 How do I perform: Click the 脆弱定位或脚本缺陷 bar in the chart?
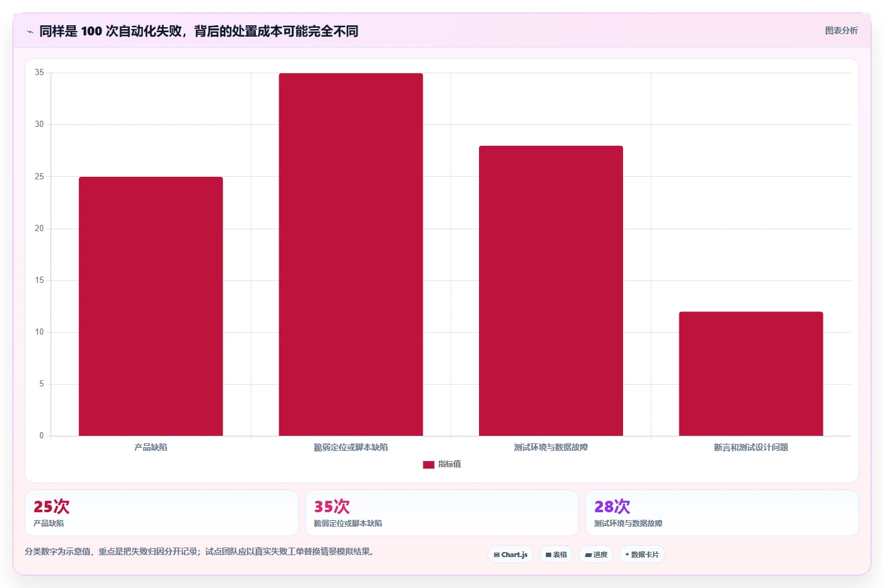[x=351, y=255]
